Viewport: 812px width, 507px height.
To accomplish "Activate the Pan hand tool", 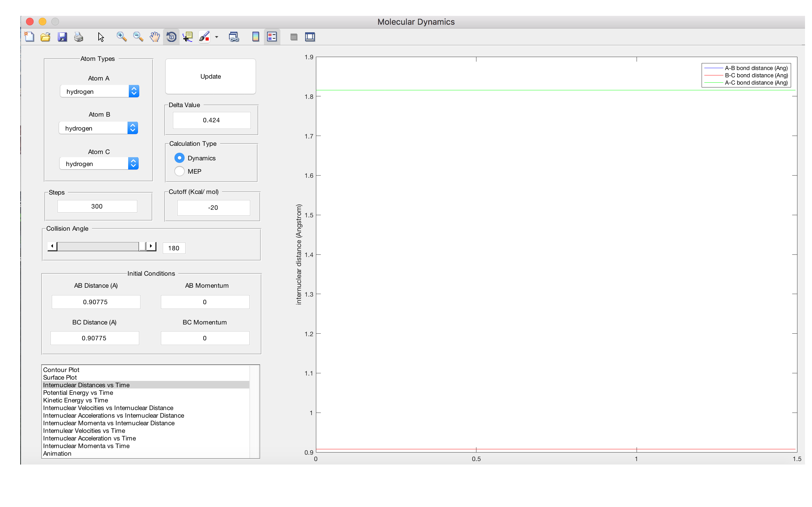I will [x=155, y=37].
